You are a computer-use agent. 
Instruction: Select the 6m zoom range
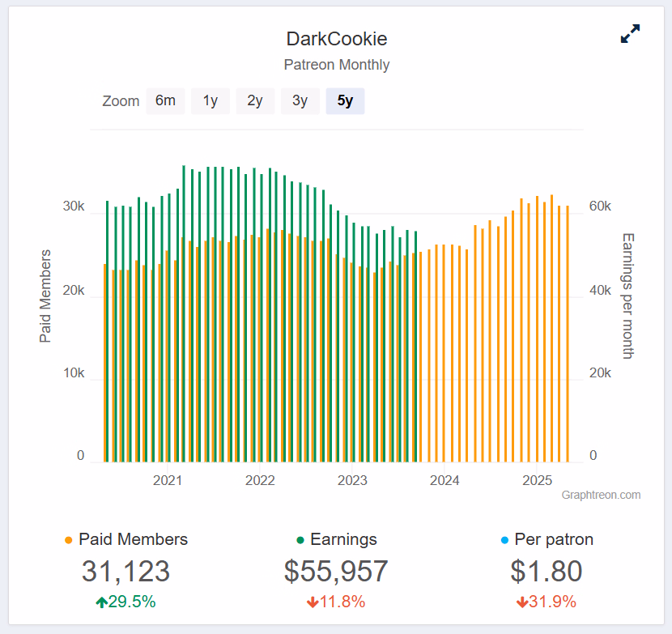click(165, 101)
